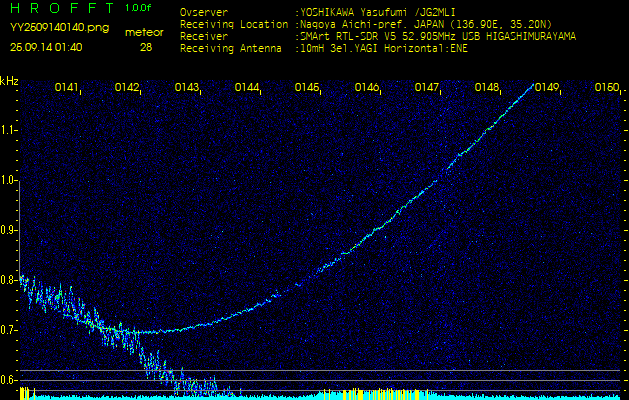Click the 0141 time marker
The image size is (629, 400).
tap(66, 87)
